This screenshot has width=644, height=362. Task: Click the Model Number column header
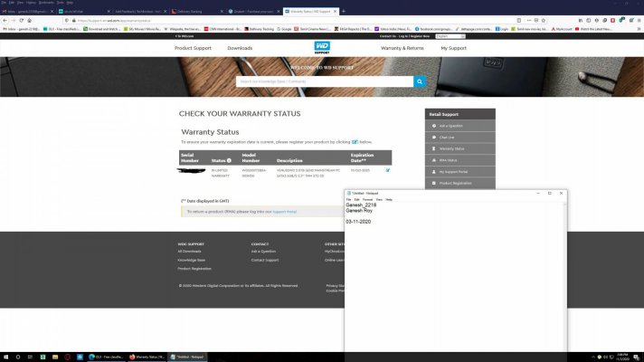click(x=251, y=157)
